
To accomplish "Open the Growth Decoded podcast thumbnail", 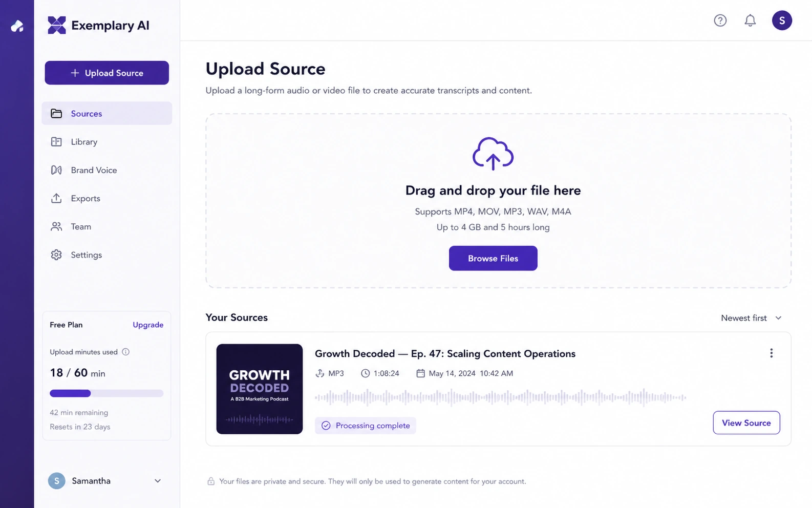I will 260,389.
